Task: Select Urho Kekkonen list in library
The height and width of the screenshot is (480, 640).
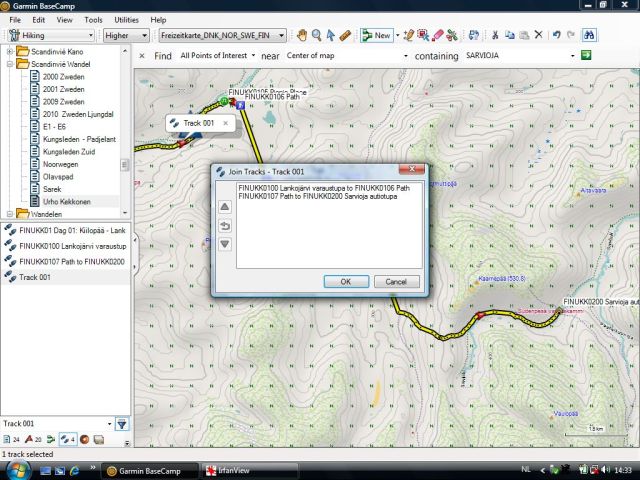Action: 66,201
